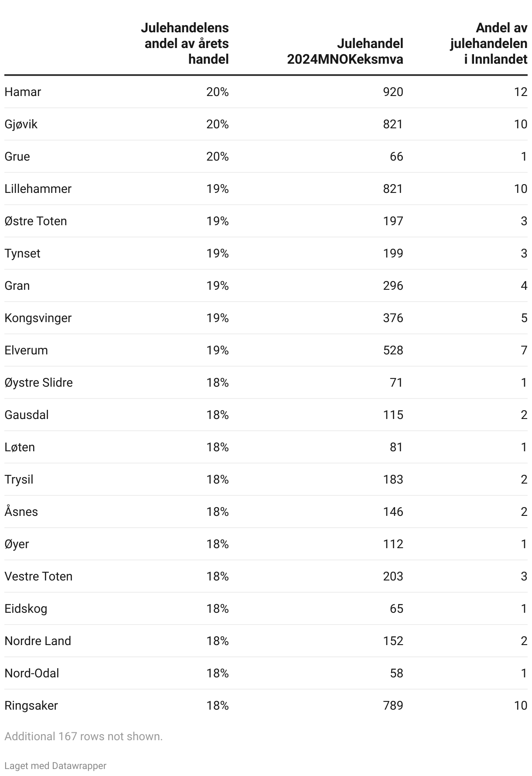Click Ringsaker's julehandel value 789
This screenshot has width=532, height=776.
click(393, 706)
